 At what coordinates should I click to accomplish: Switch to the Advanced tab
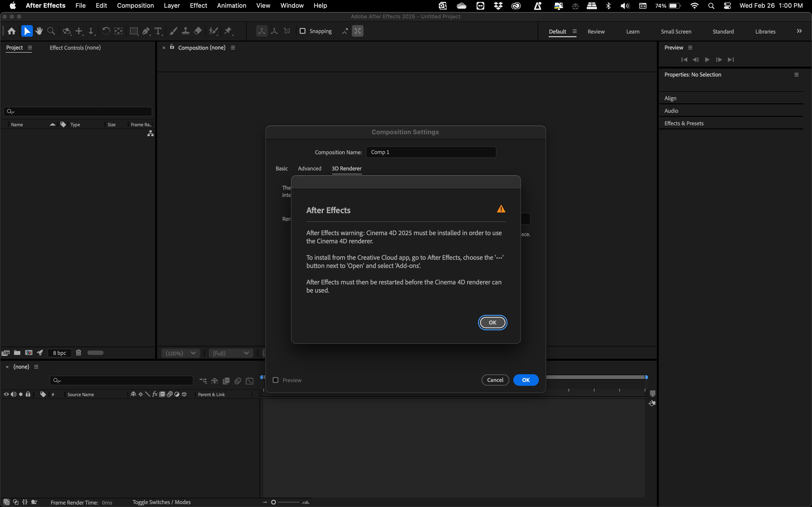pos(309,168)
